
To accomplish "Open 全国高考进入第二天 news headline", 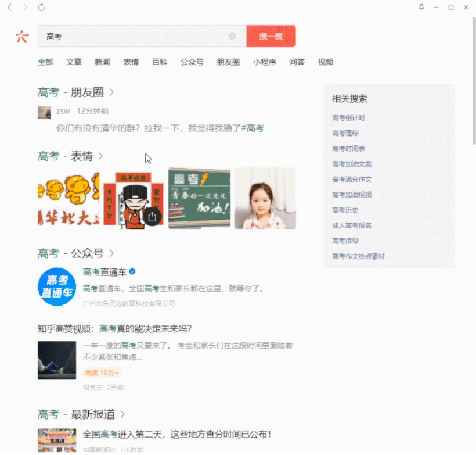I will tap(176, 434).
